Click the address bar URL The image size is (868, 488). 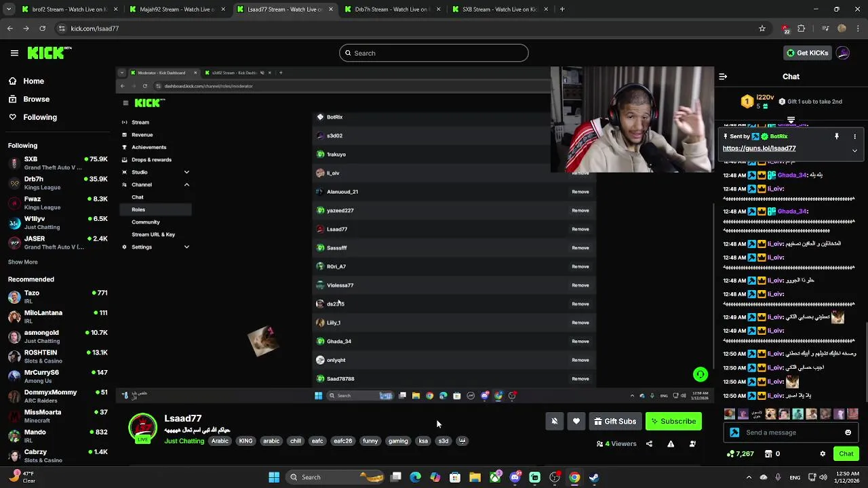[95, 28]
